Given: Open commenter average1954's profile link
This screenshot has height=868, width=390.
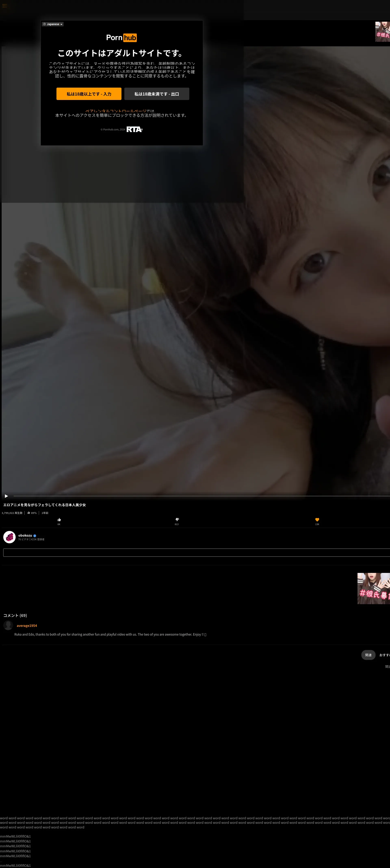Looking at the screenshot, I should [x=27, y=626].
